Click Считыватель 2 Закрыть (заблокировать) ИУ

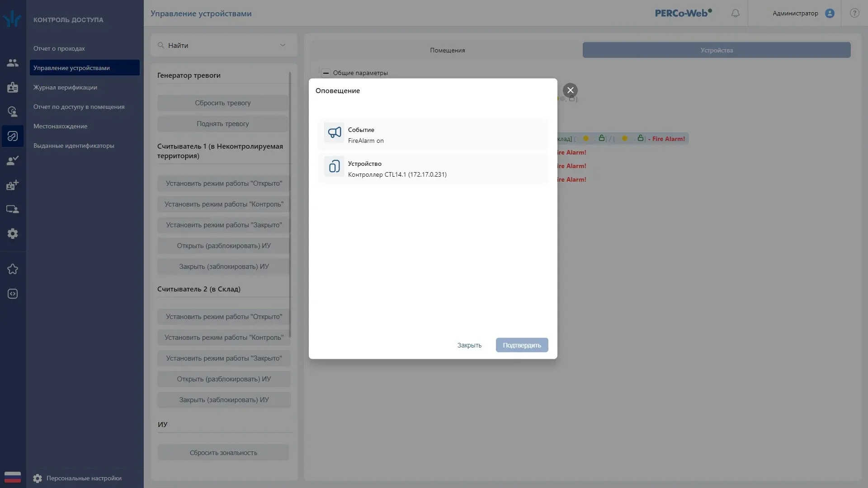click(x=224, y=400)
